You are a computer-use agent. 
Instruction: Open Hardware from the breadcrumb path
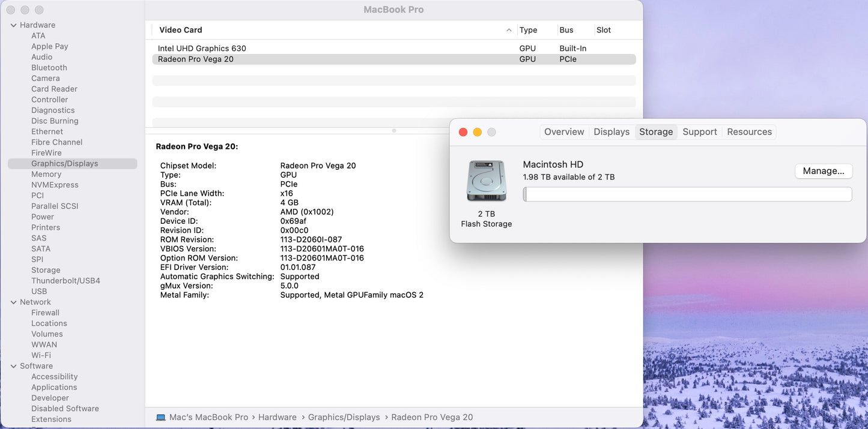277,417
